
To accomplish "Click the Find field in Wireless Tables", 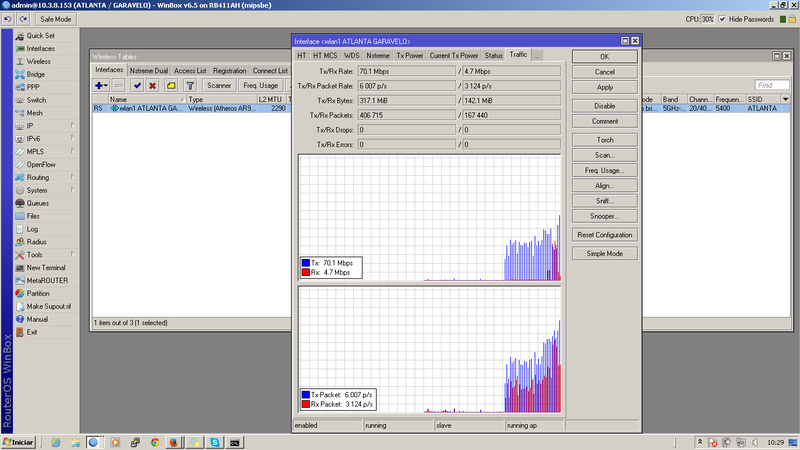I will pyautogui.click(x=771, y=85).
